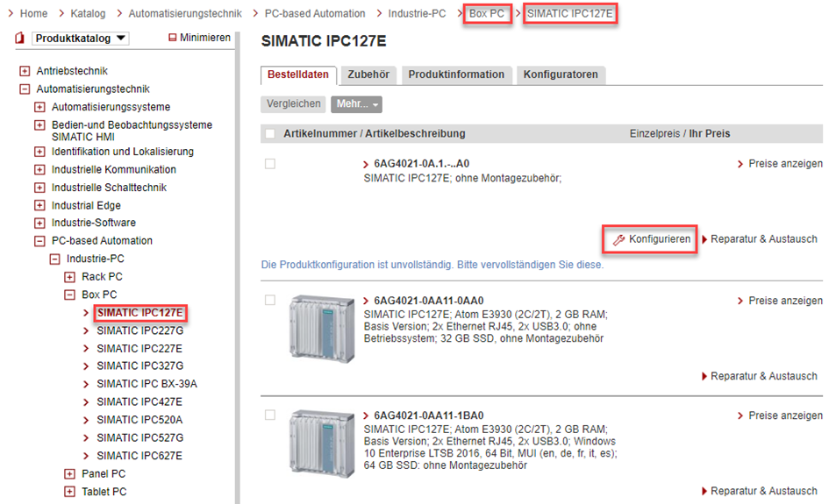Click arrow icon beside SIMATIC IPC BX-39A

point(86,384)
